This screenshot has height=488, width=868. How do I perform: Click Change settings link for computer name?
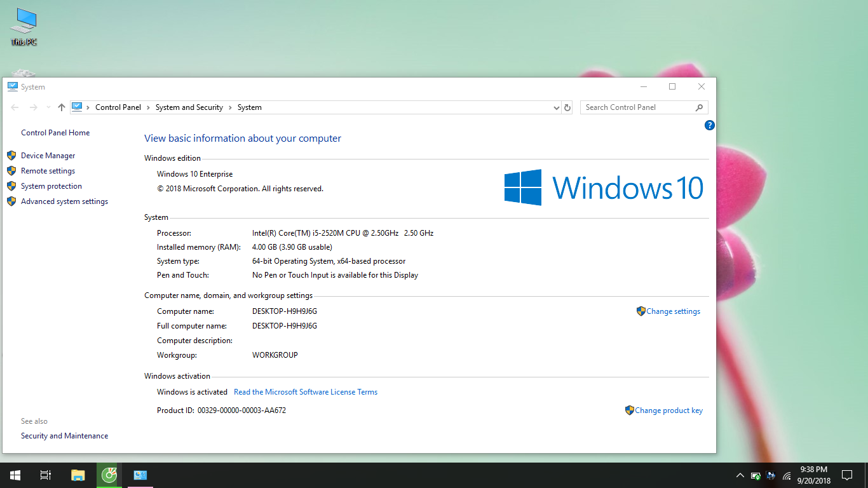(673, 311)
